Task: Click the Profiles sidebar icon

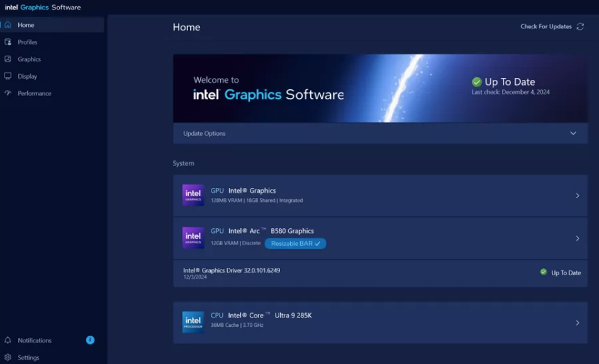Action: 8,42
